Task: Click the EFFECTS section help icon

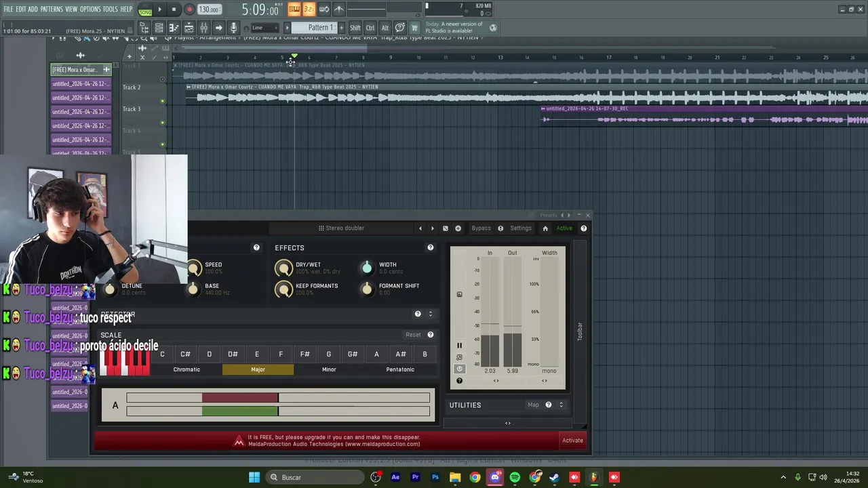Action: click(430, 248)
